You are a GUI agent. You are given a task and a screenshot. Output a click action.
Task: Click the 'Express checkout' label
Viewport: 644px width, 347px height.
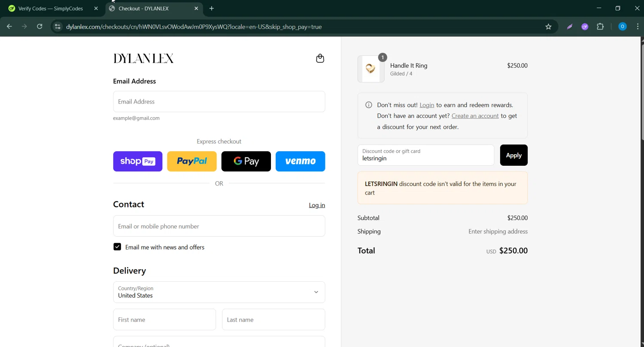point(219,141)
